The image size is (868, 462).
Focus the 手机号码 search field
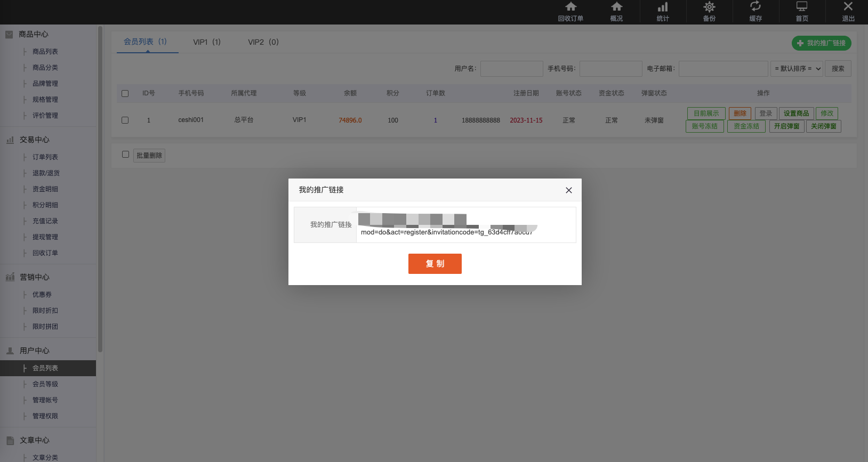coord(611,69)
